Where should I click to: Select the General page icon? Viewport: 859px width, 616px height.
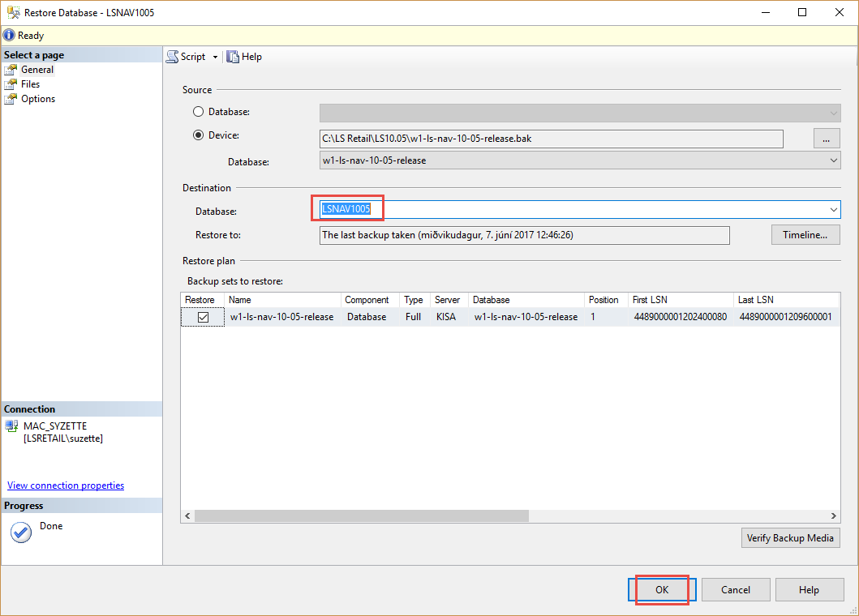(x=11, y=70)
